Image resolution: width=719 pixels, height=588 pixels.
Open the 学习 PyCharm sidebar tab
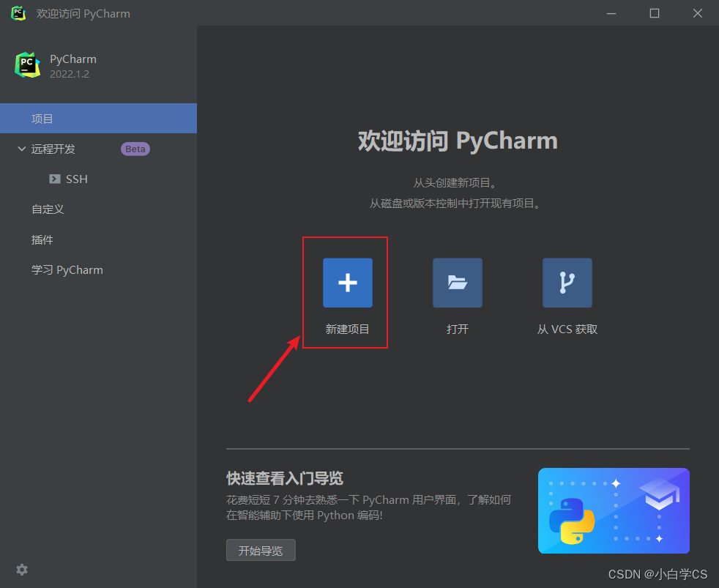pyautogui.click(x=99, y=269)
